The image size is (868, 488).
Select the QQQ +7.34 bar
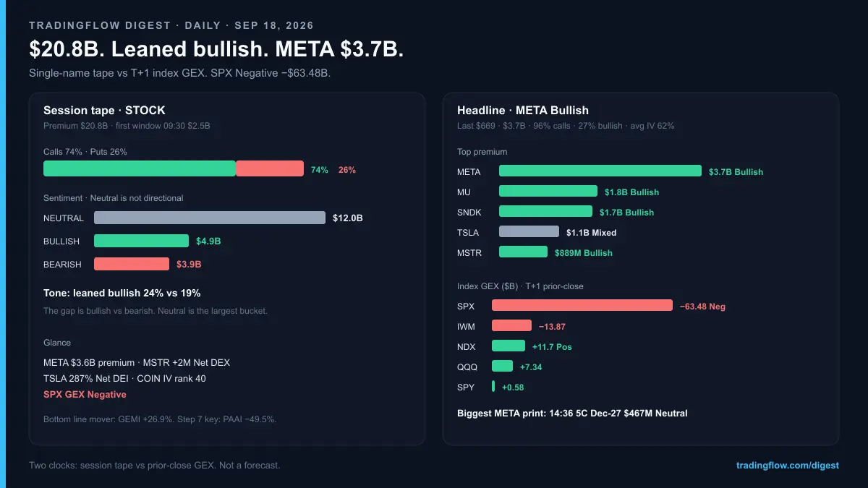(x=502, y=367)
